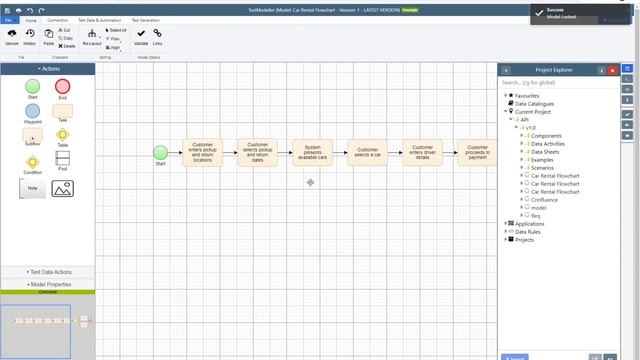Copy the selected node
The image size is (640, 360).
click(x=65, y=38)
